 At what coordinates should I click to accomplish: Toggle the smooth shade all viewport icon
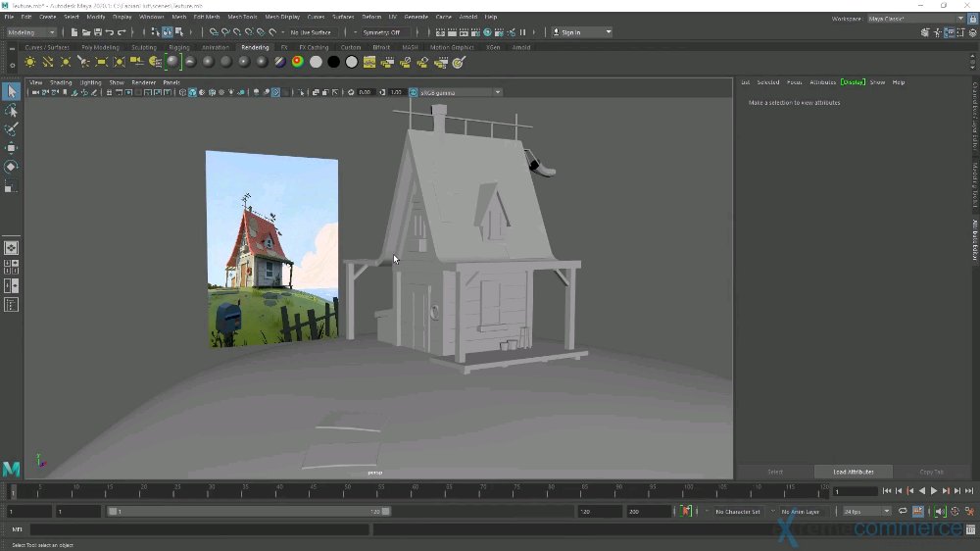point(192,92)
